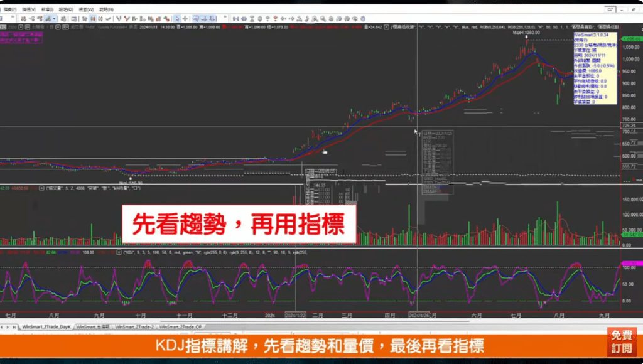The width and height of the screenshot is (643, 364).
Task: Click the WinSmart:3.1.0.34 info panel title
Action: coord(592,35)
